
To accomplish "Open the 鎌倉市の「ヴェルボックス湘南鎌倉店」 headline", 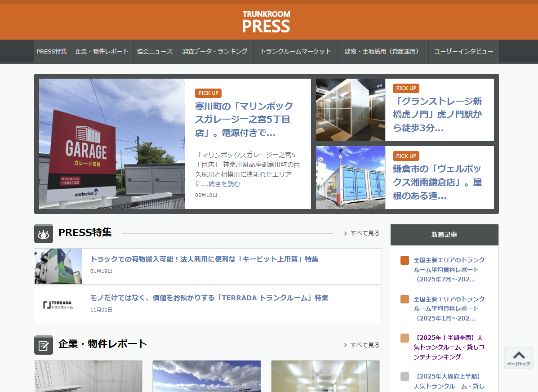I will pos(437,182).
